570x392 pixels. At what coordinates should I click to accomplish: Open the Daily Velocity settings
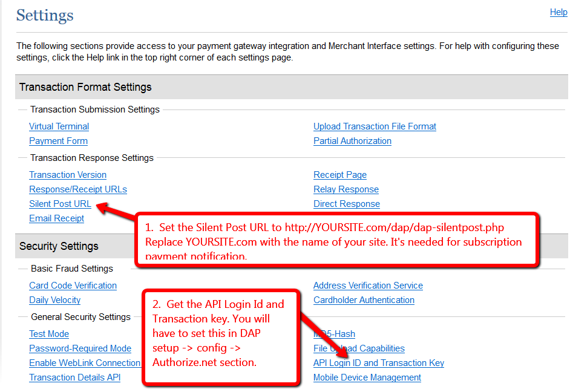(x=54, y=300)
